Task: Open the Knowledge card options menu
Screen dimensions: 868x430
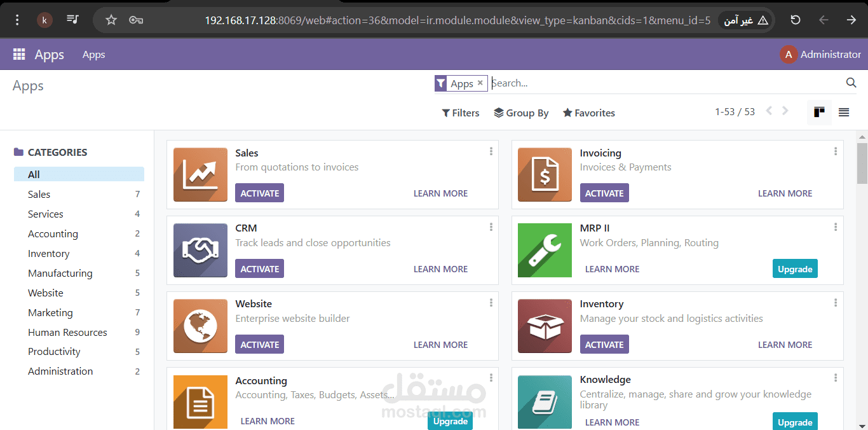Action: 836,378
